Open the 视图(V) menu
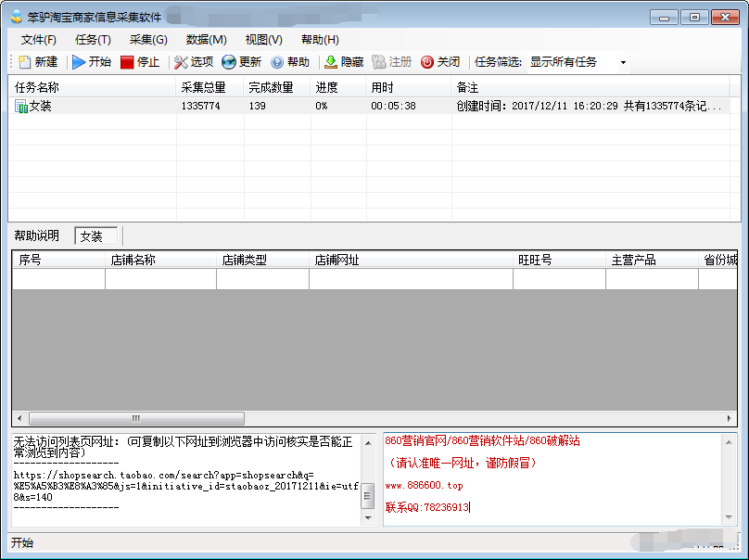Viewport: 749px width, 560px height. 263,40
